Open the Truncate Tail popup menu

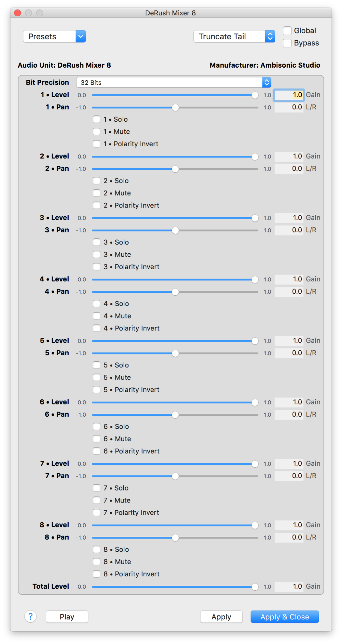[234, 36]
